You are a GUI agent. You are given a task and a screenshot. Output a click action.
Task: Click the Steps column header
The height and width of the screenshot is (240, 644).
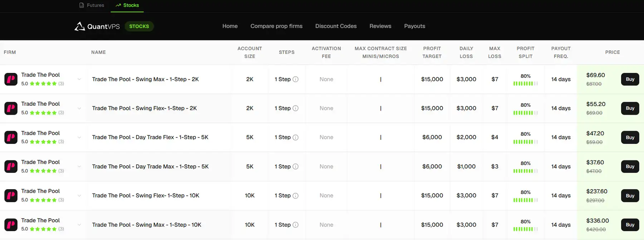[x=287, y=52]
